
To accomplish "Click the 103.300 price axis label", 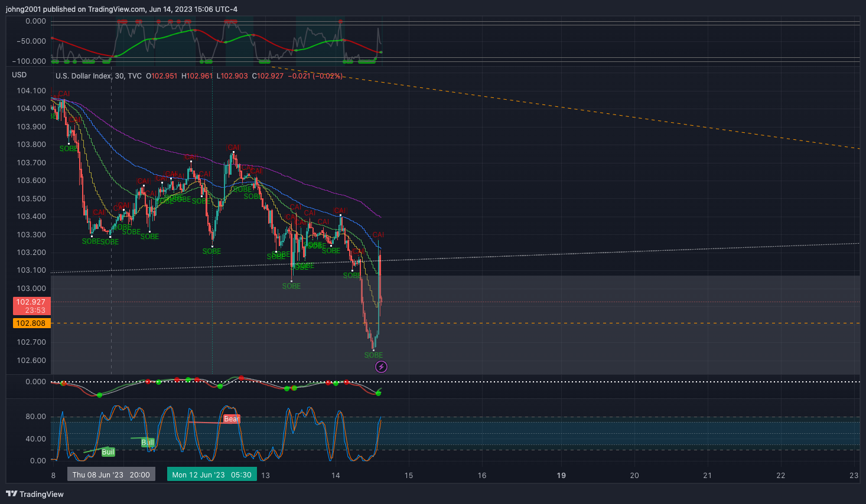I will pyautogui.click(x=31, y=235).
